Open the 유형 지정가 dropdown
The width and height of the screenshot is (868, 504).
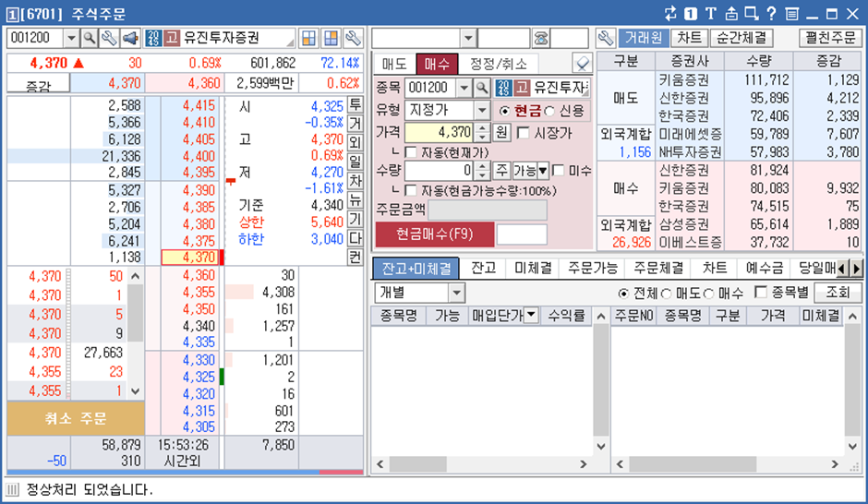point(482,110)
